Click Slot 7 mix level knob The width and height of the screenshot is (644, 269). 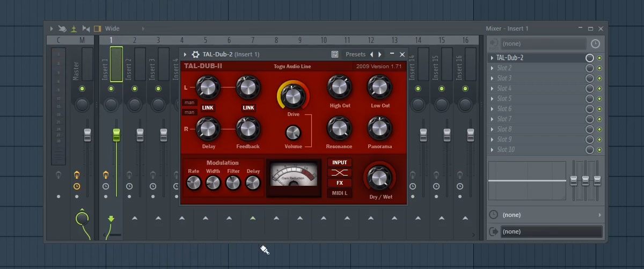tap(590, 119)
